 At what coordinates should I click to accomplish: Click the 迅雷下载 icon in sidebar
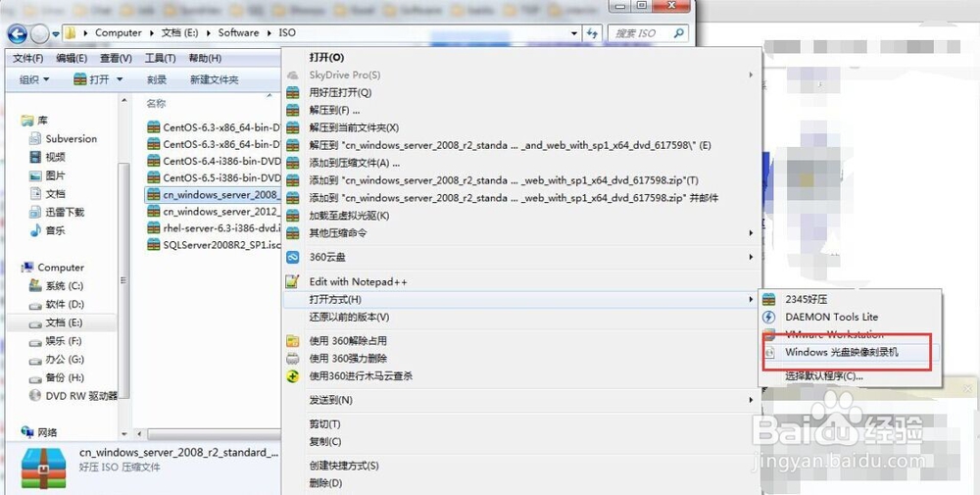[35, 213]
